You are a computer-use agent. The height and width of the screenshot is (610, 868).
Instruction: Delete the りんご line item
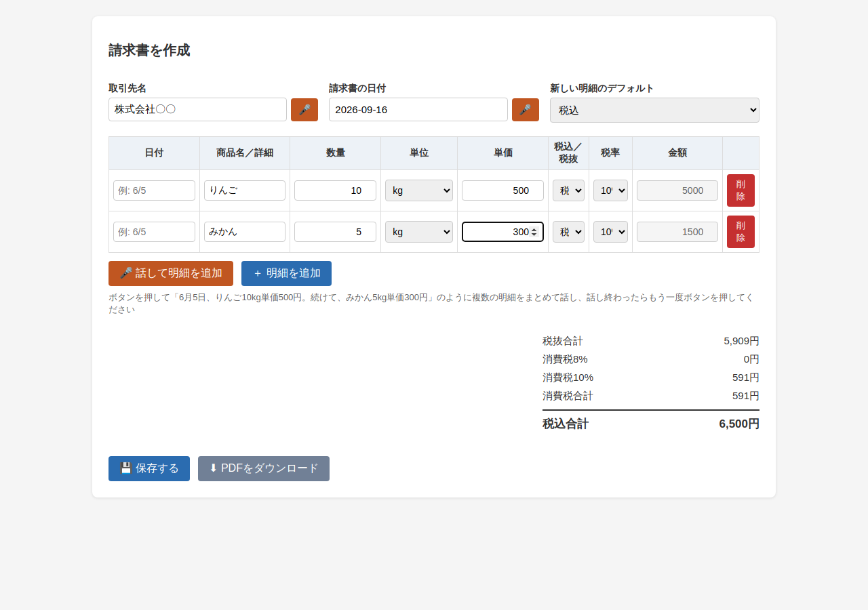tap(741, 190)
